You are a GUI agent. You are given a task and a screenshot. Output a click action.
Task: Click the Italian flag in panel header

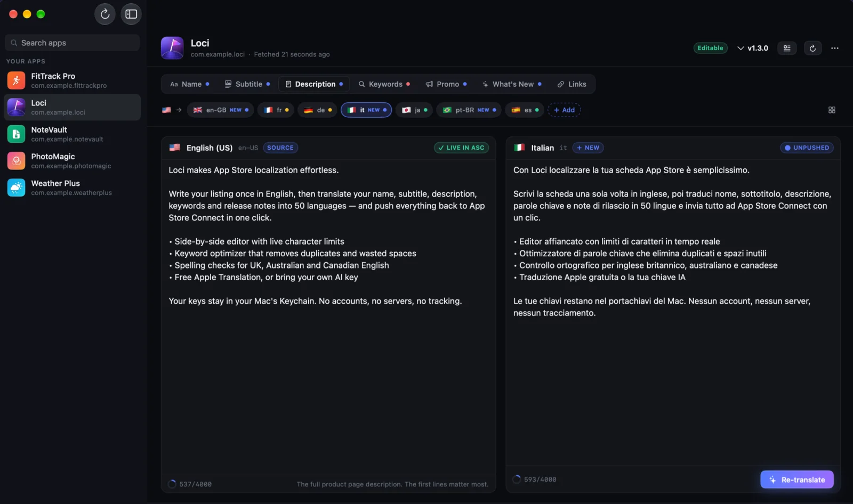click(519, 148)
